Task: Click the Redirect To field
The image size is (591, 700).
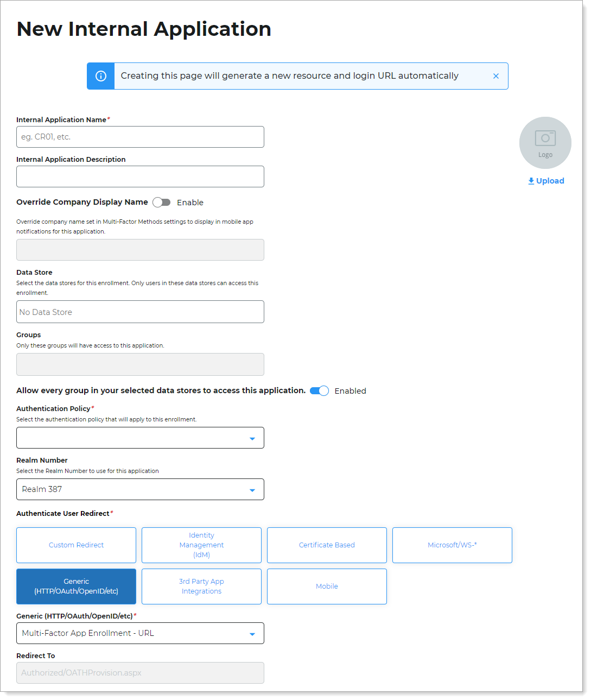Action: [139, 673]
